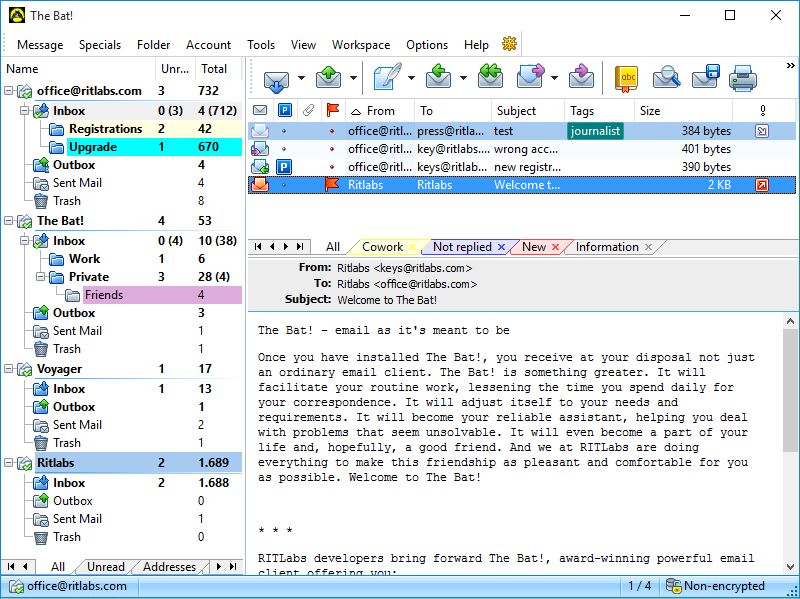Click the Search Messages magnifier icon

tap(666, 77)
